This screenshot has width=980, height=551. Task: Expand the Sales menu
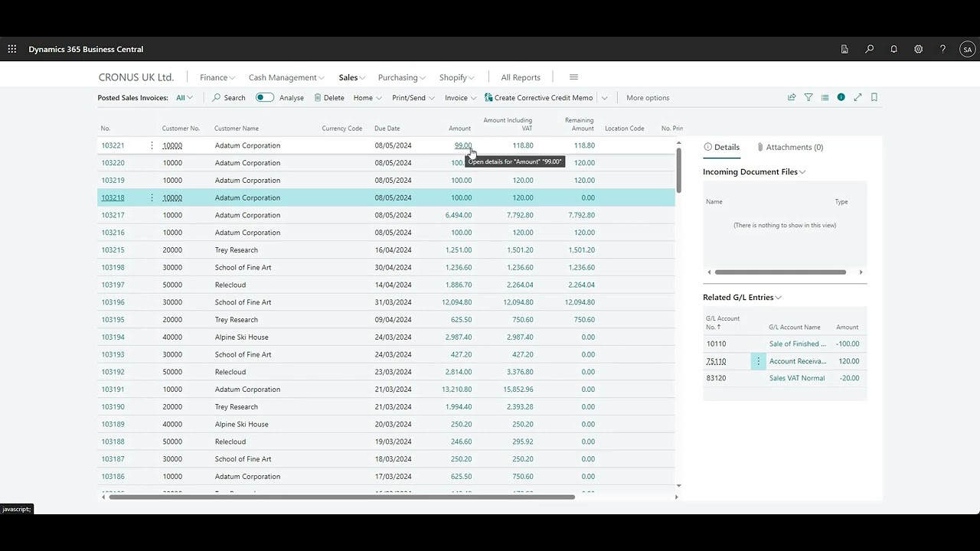[352, 77]
